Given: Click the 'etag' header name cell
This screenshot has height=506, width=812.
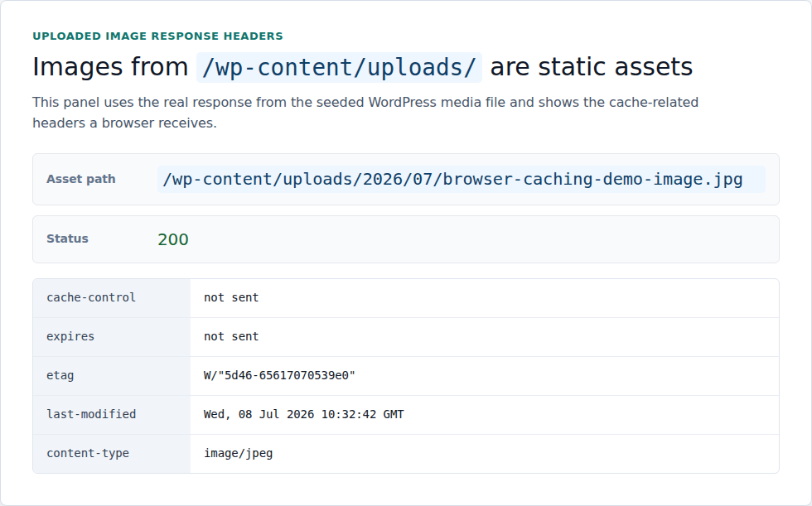Looking at the screenshot, I should (112, 376).
